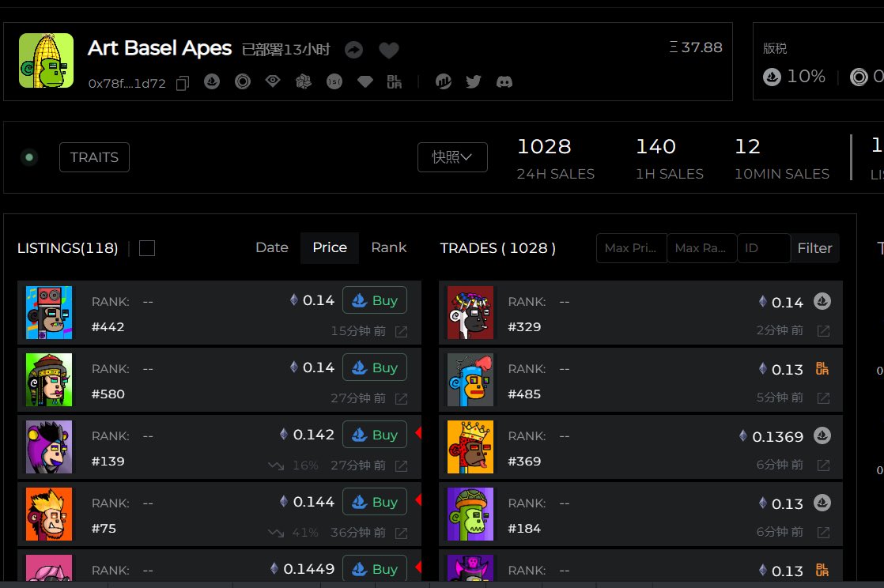Buy listing #442 at 0.14
The height and width of the screenshot is (588, 884).
click(374, 300)
